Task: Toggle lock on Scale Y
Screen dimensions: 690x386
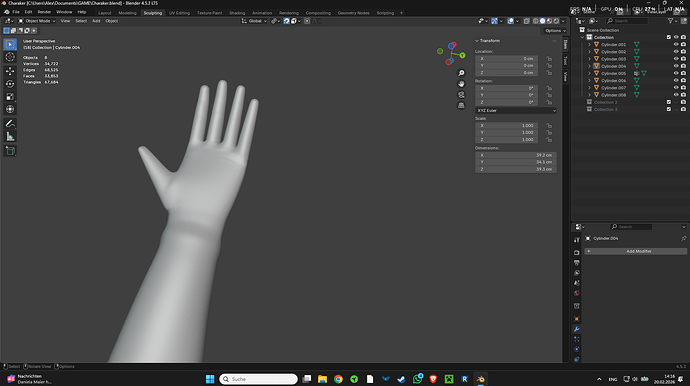Action: click(549, 132)
